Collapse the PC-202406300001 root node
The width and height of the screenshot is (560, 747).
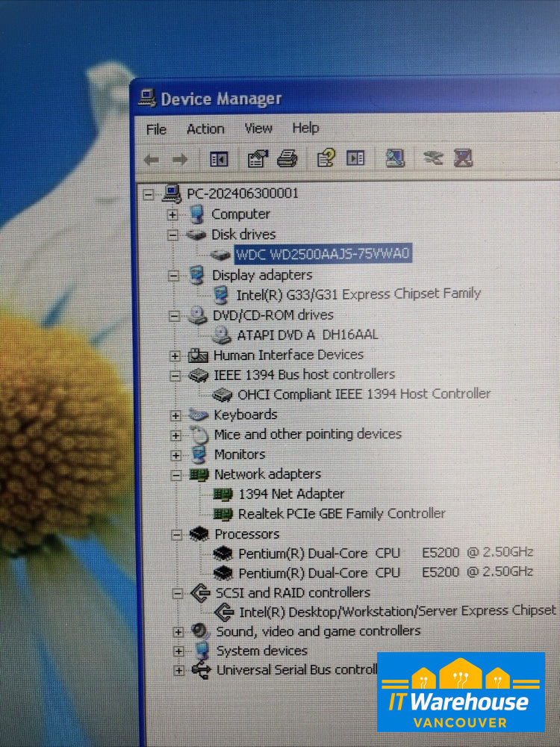point(149,194)
